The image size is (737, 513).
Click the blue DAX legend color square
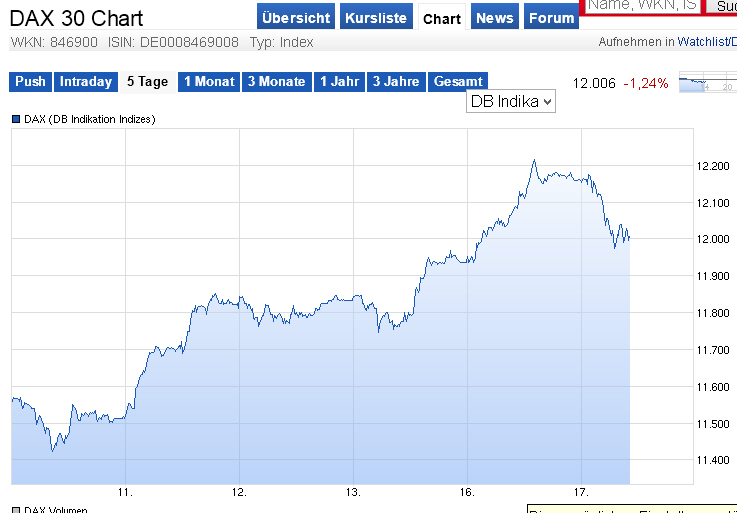tap(16, 119)
